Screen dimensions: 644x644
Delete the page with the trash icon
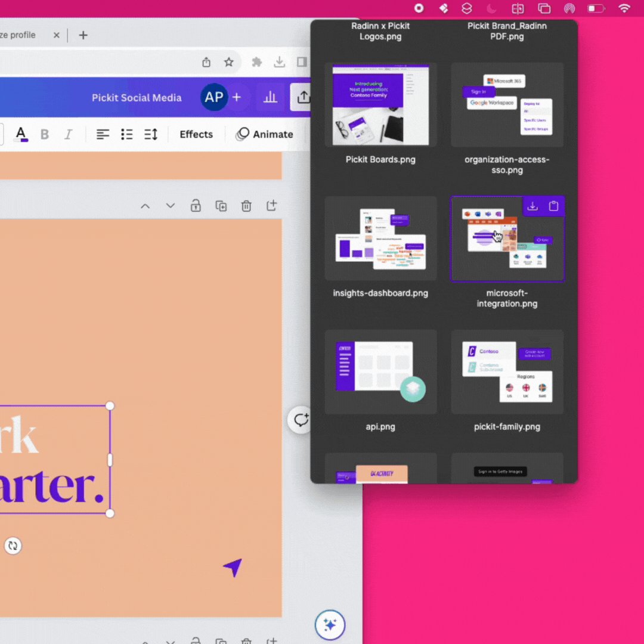246,206
